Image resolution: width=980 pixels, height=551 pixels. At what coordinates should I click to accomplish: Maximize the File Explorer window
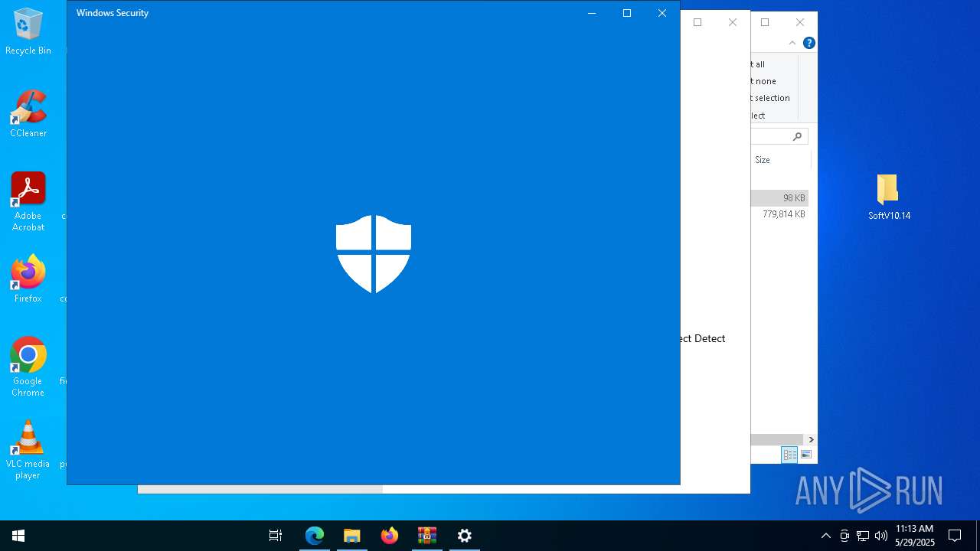[x=765, y=22]
